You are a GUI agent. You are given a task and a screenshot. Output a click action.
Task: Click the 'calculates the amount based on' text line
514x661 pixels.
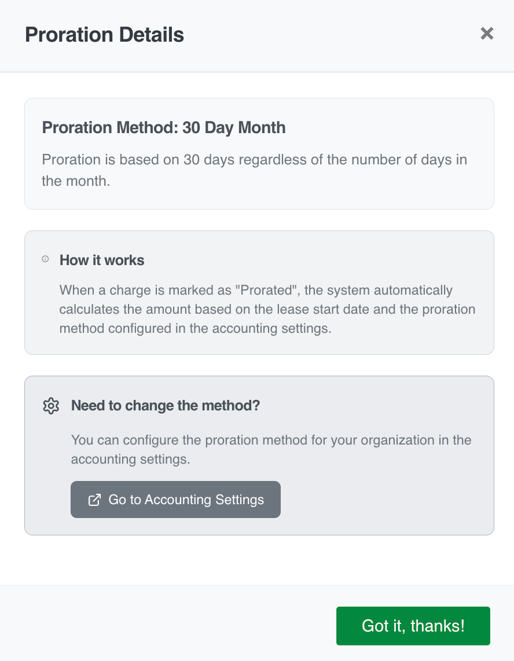(267, 309)
